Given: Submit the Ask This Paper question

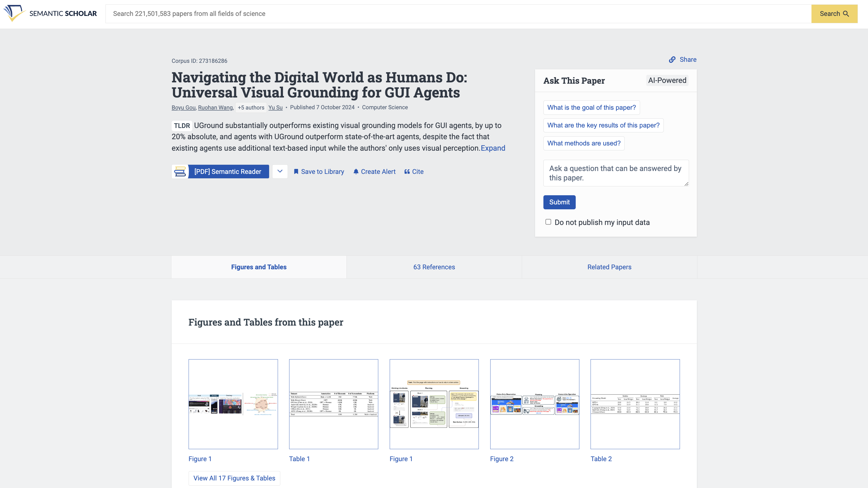Looking at the screenshot, I should tap(559, 202).
